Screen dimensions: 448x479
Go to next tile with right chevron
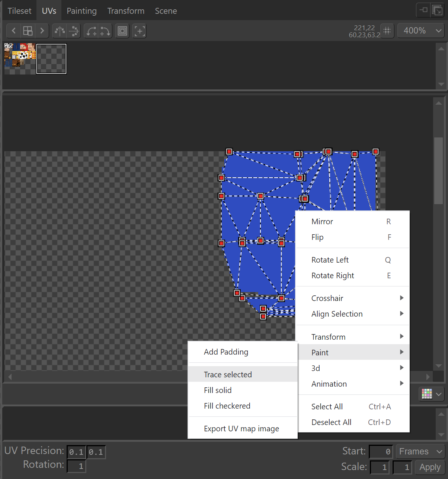tap(42, 31)
